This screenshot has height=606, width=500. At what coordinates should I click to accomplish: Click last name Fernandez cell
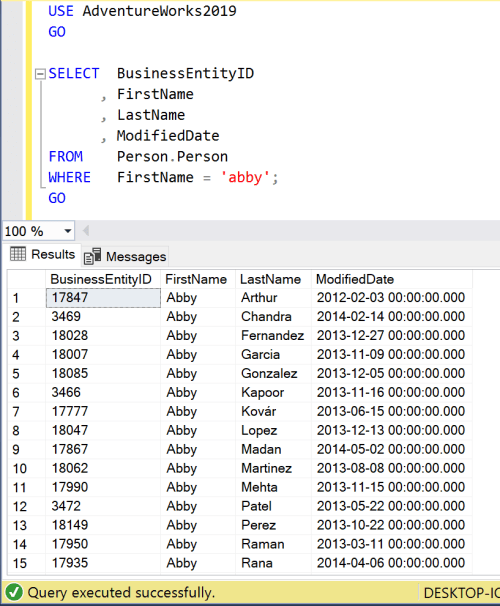[273, 335]
